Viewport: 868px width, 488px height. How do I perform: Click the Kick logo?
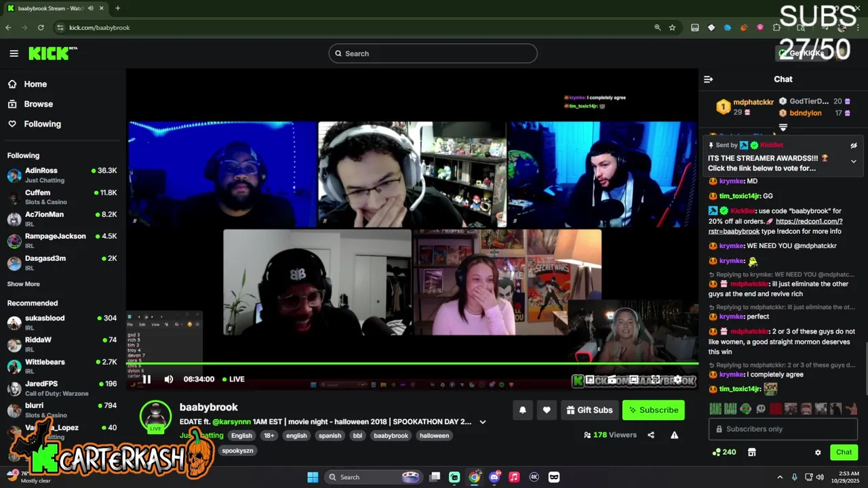pos(52,54)
